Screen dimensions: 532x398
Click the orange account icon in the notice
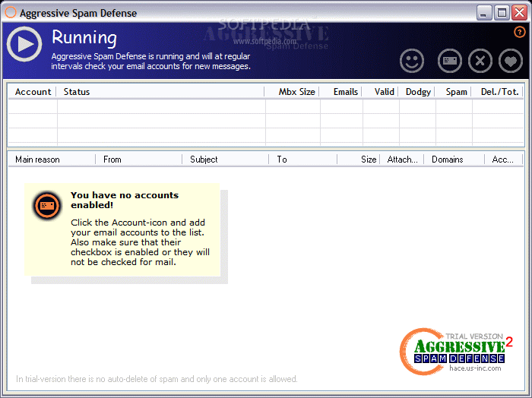(47, 205)
